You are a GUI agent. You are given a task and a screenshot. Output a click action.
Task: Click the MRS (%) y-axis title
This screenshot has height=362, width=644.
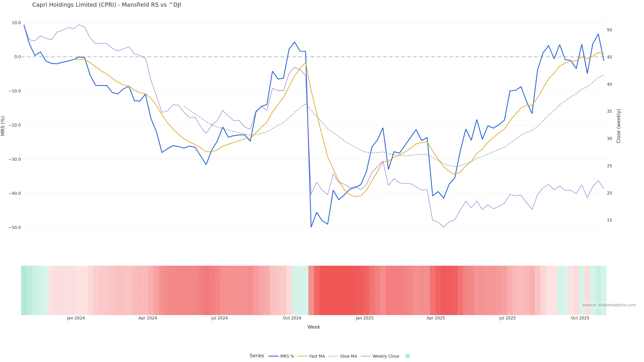pos(3,126)
